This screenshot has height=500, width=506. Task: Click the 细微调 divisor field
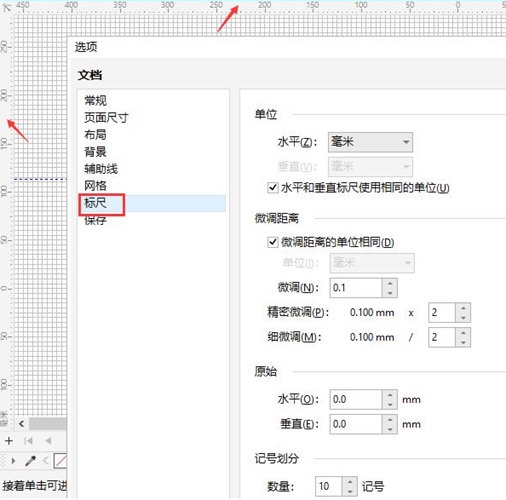[442, 337]
